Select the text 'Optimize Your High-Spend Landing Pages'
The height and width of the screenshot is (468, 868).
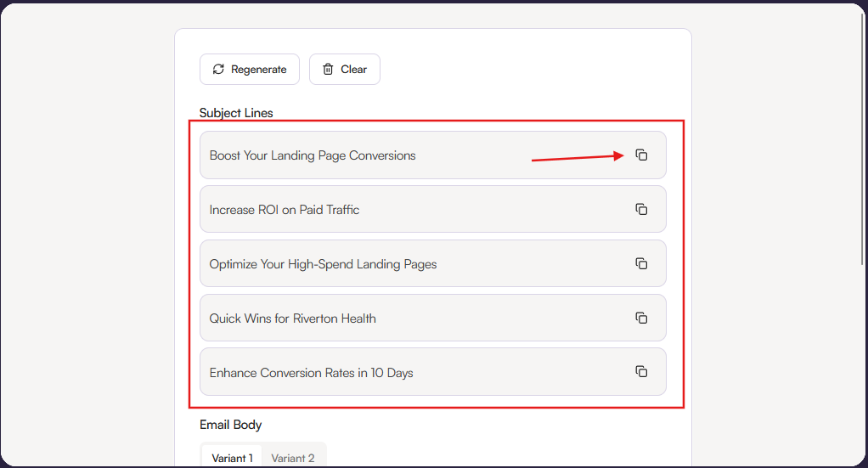323,264
